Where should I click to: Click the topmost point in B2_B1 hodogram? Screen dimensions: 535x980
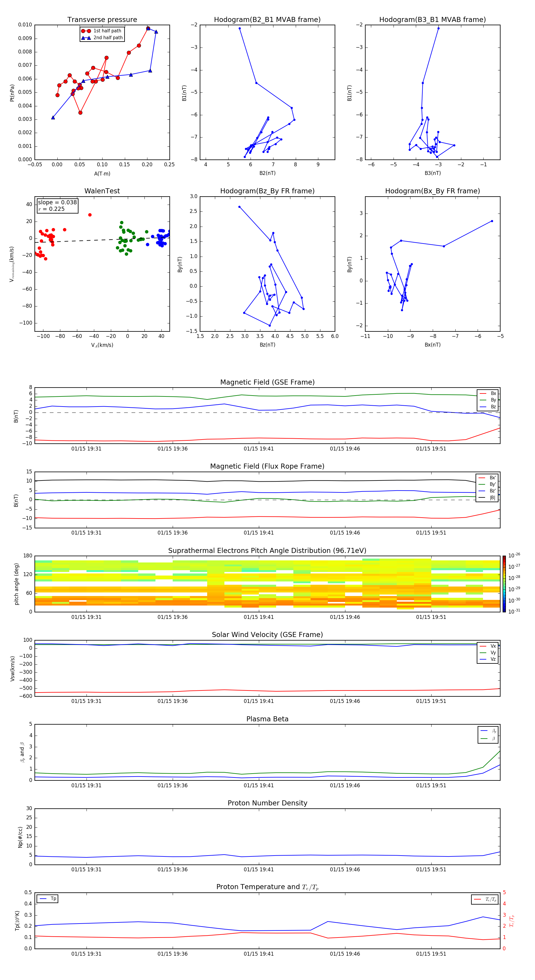pyautogui.click(x=240, y=29)
